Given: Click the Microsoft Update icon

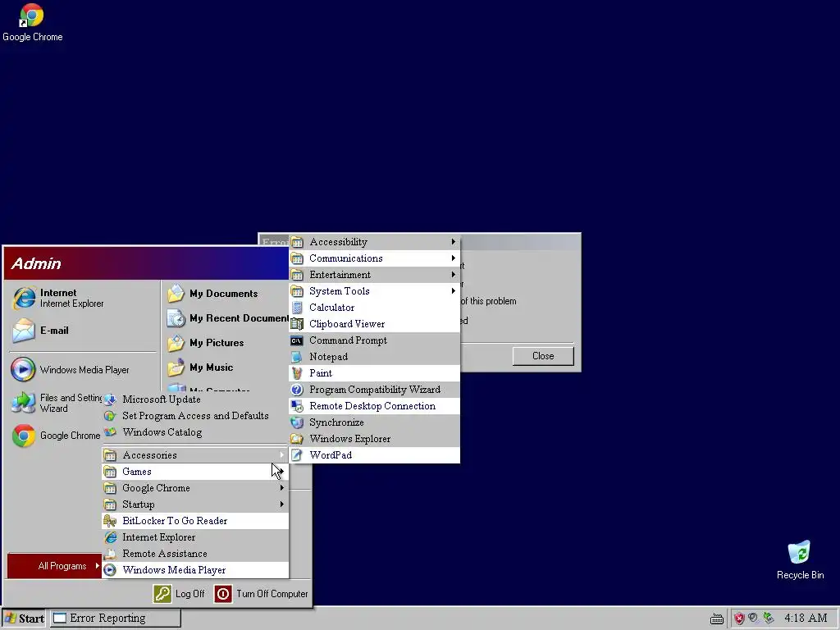Looking at the screenshot, I should pos(110,399).
